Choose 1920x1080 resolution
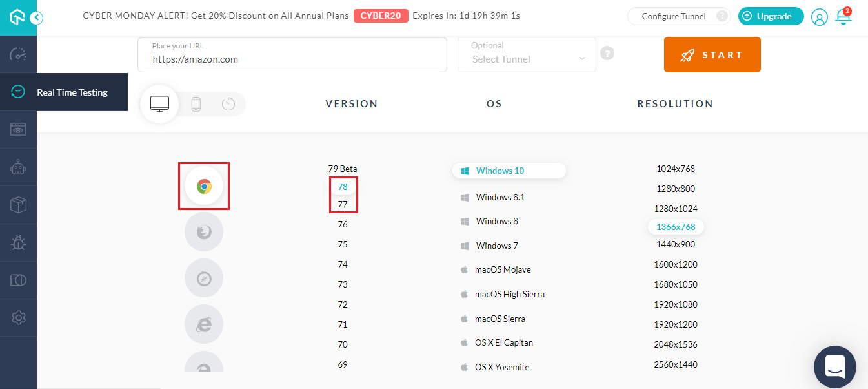This screenshot has height=389, width=868. point(676,304)
